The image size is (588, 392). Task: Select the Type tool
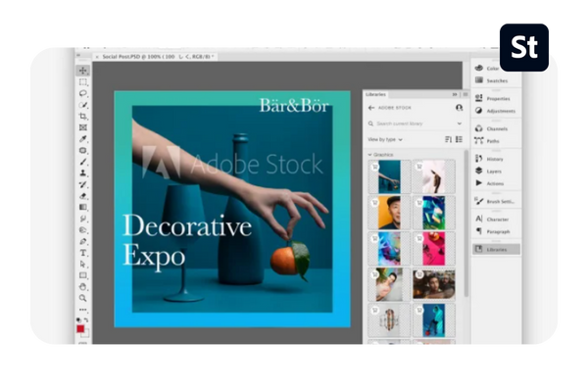pos(83,252)
